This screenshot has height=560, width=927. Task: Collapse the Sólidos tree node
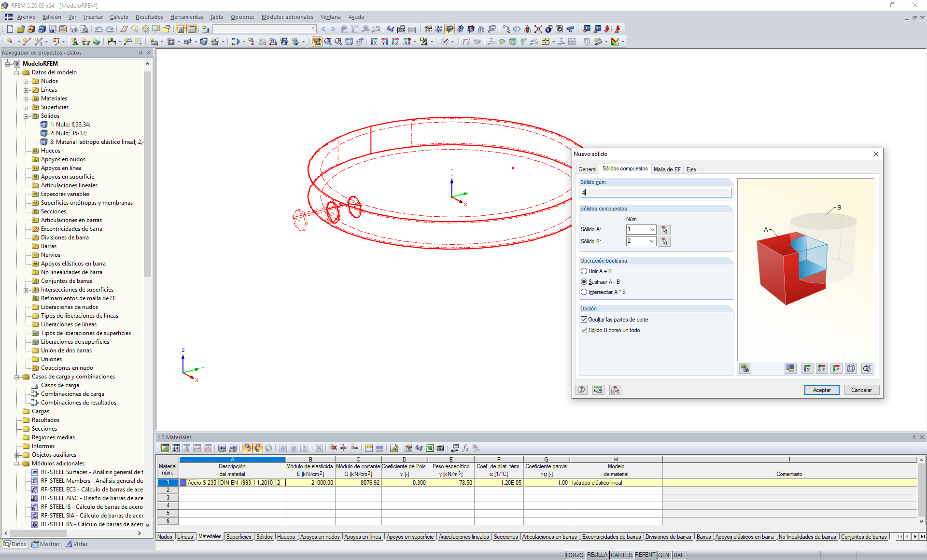[26, 116]
